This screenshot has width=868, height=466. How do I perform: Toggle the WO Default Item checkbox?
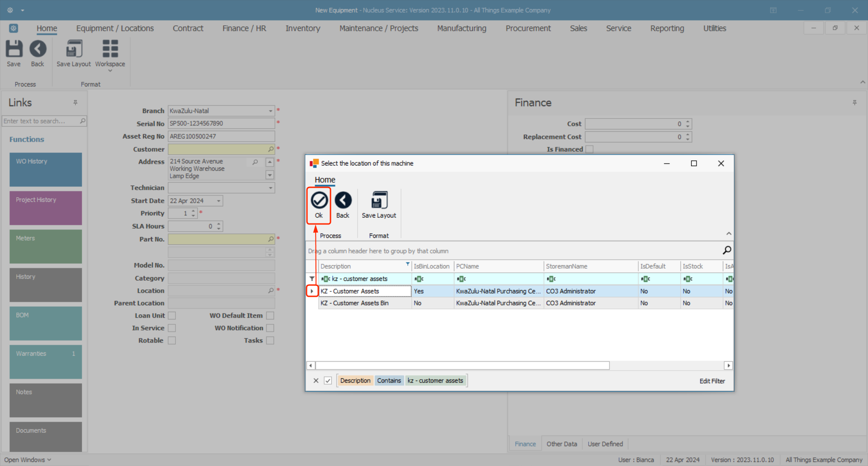(x=270, y=315)
